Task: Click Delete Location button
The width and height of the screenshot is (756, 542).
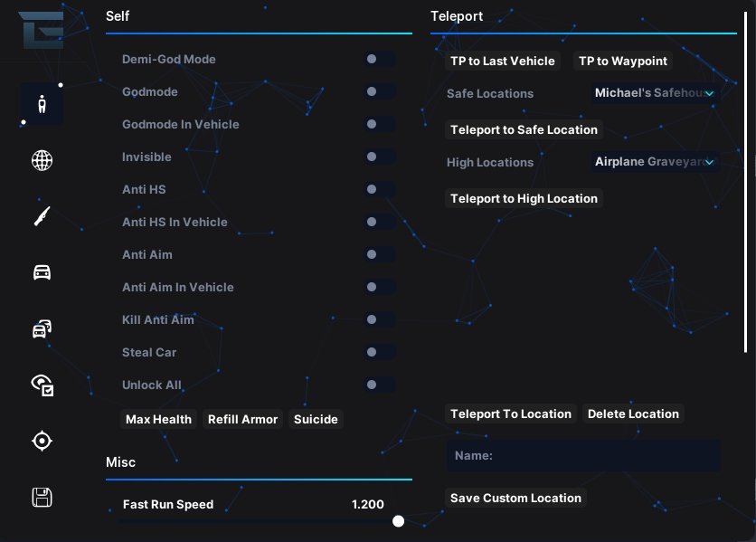Action: coord(633,414)
